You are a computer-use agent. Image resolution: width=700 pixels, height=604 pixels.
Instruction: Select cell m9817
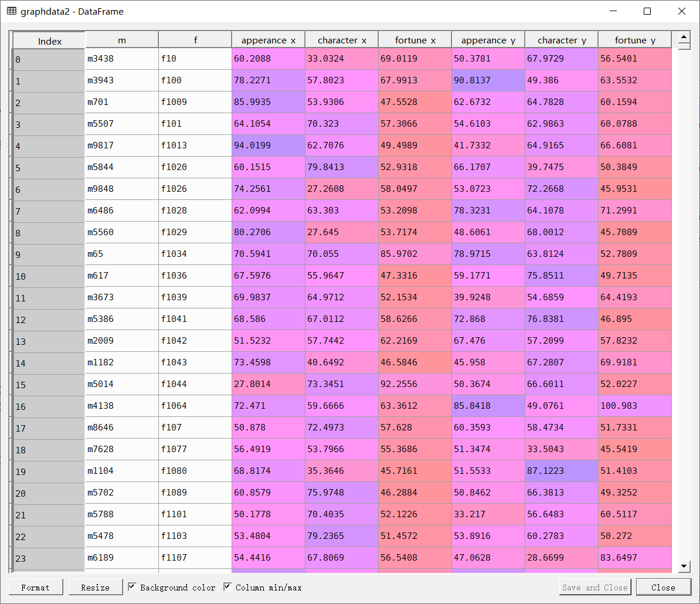(122, 145)
